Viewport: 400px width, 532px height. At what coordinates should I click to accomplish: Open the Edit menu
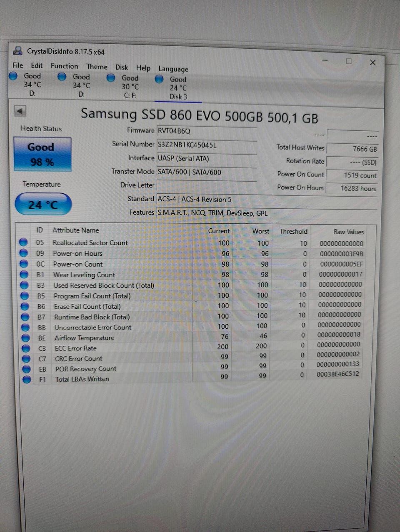(x=37, y=65)
